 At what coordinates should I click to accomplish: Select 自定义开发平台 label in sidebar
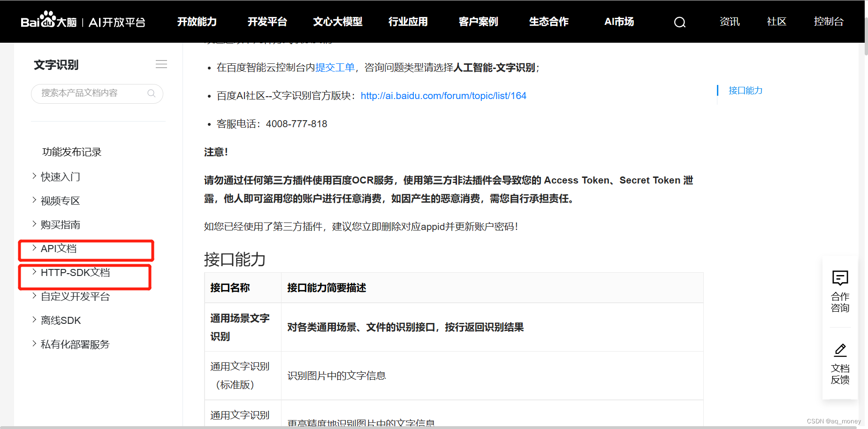76,297
